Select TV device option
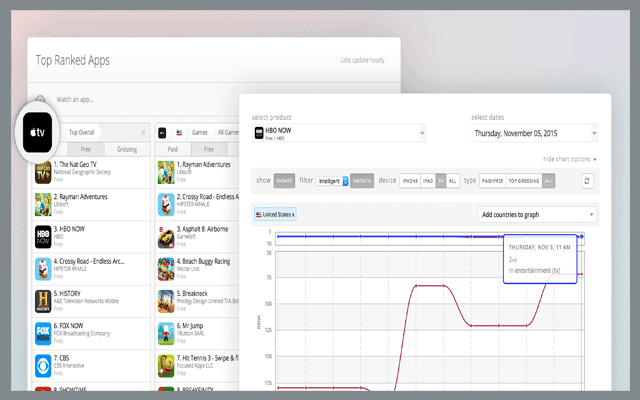640x400 pixels. (441, 181)
